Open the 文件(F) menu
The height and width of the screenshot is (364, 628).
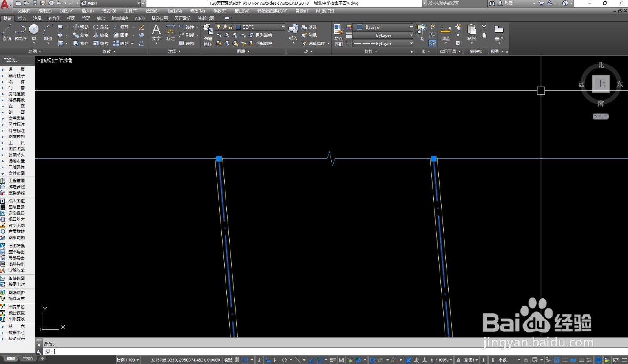click(x=24, y=11)
